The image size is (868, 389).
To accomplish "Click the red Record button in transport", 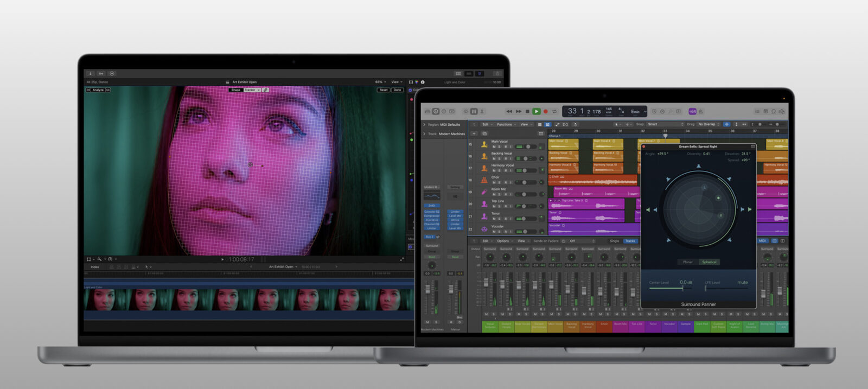I will click(545, 111).
